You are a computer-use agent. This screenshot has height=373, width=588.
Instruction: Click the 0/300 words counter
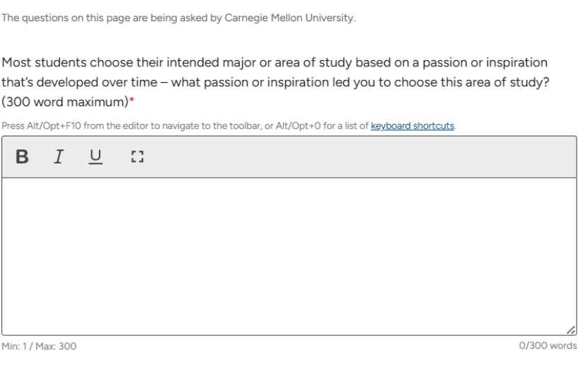(548, 346)
